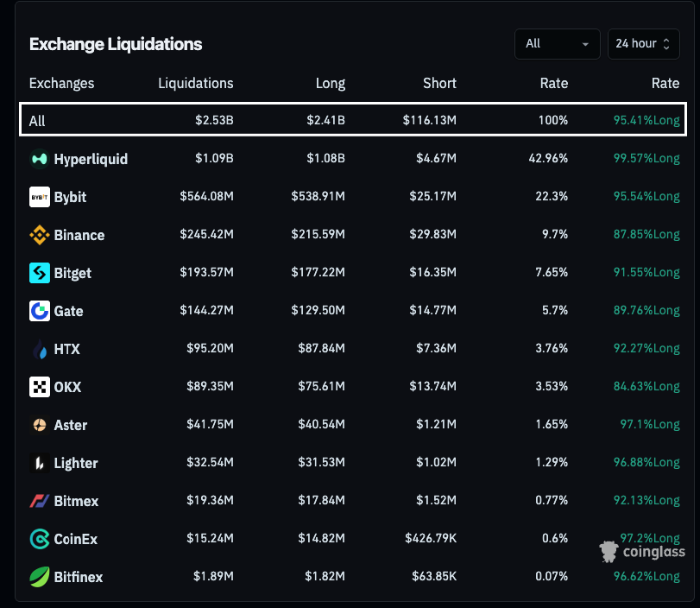
Task: Click HTX long value $87.84M
Action: point(321,348)
